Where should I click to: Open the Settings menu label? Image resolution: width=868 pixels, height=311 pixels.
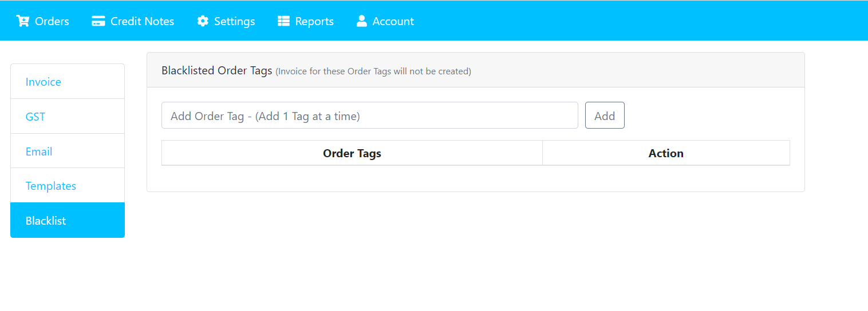coord(235,21)
